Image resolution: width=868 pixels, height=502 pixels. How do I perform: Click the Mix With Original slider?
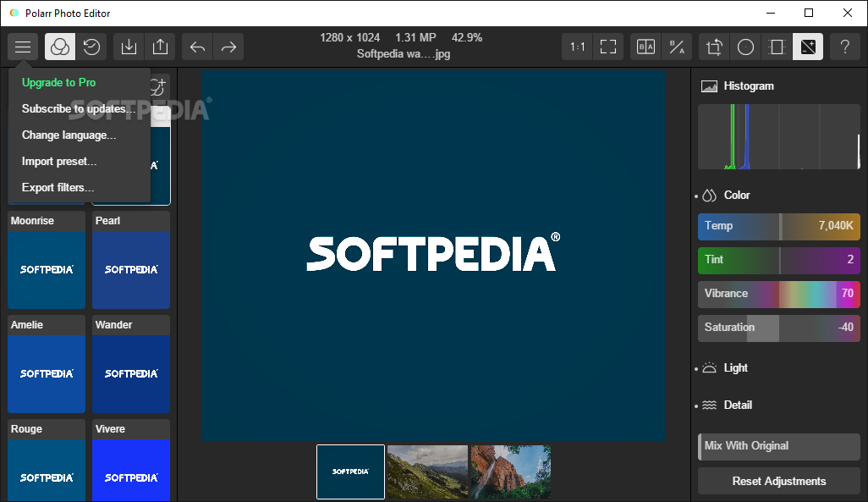point(779,447)
